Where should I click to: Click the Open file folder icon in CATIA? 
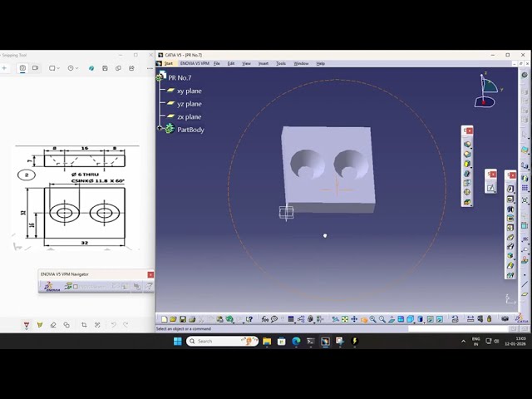pos(173,319)
